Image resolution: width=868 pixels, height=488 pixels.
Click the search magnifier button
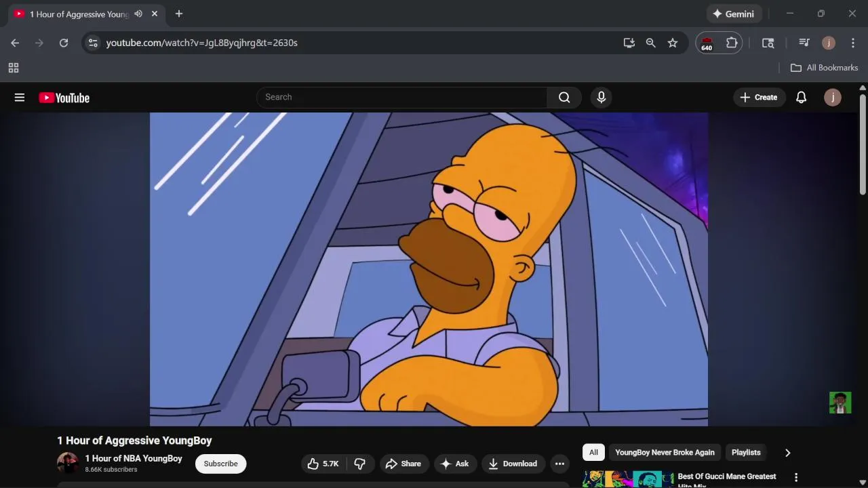coord(564,98)
